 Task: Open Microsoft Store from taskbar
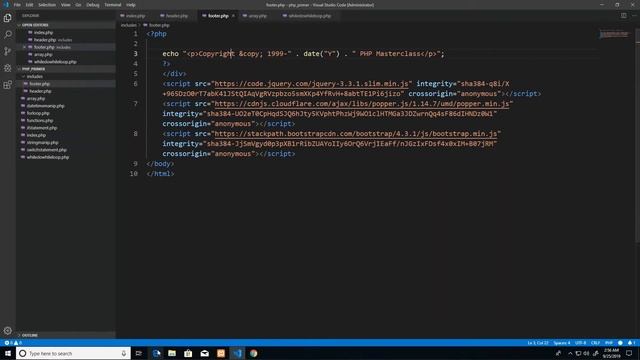(x=188, y=353)
